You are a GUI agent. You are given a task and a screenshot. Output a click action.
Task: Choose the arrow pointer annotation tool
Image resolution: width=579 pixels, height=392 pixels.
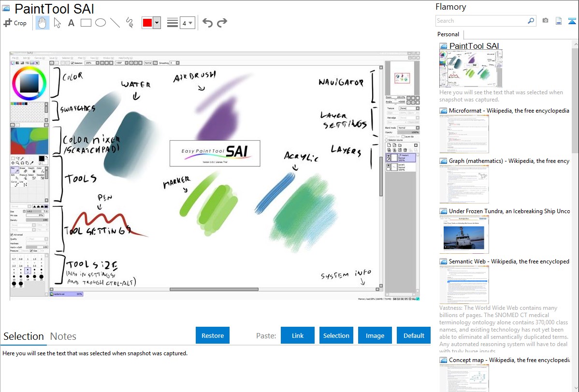(57, 23)
